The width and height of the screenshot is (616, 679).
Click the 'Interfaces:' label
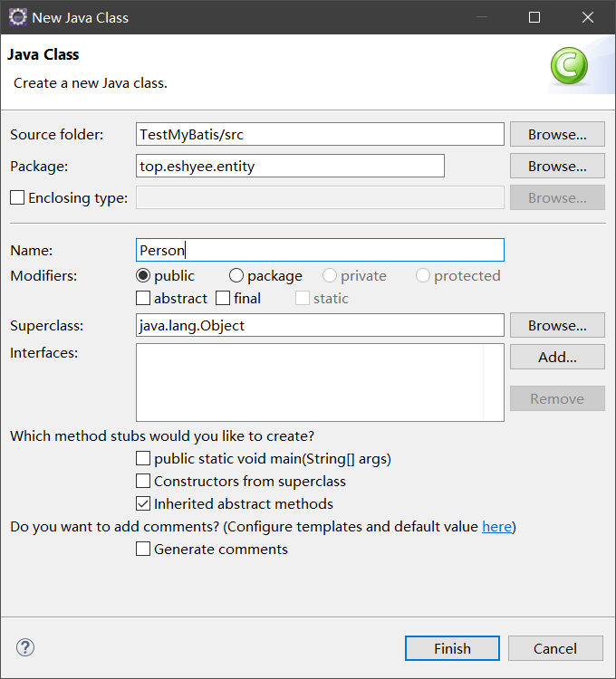tap(44, 352)
